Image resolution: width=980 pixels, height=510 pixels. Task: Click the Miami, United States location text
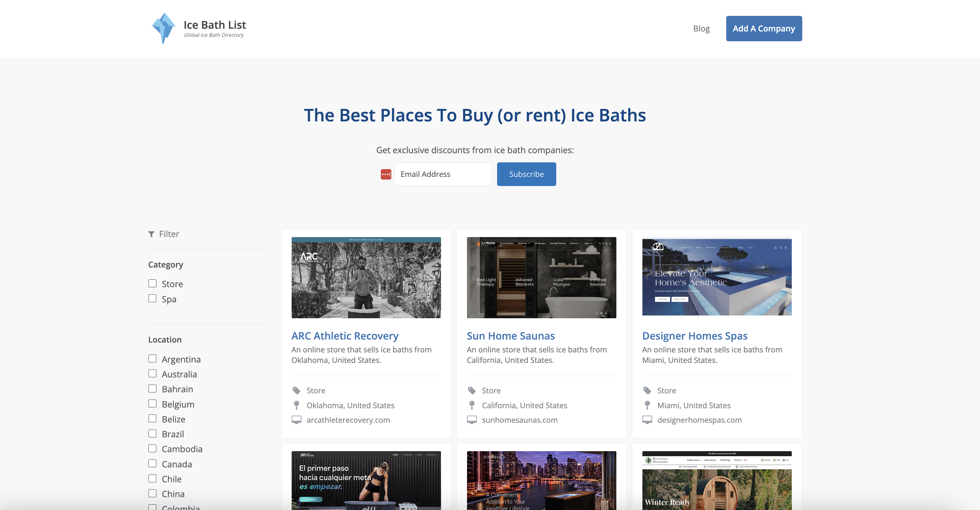(x=694, y=405)
